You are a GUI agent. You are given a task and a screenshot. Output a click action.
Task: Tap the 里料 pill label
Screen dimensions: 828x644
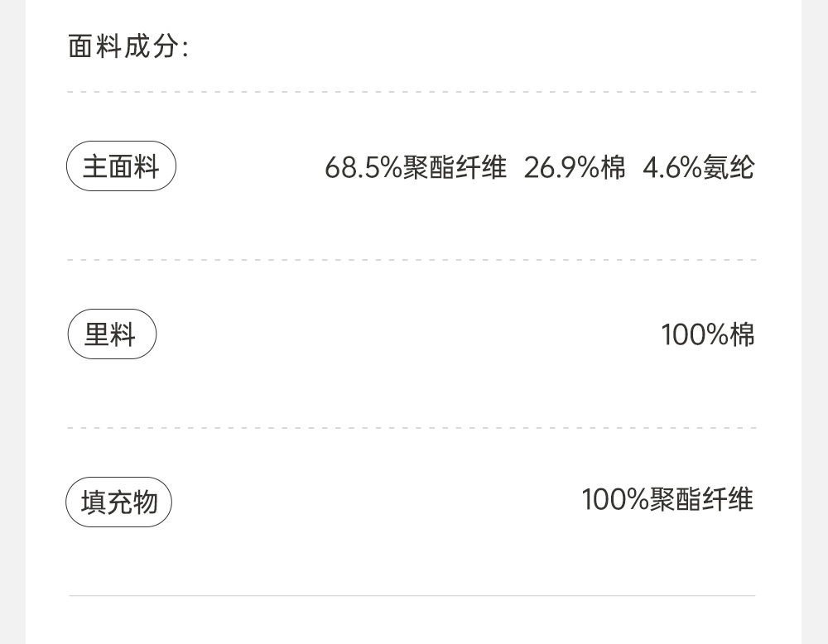coord(111,334)
